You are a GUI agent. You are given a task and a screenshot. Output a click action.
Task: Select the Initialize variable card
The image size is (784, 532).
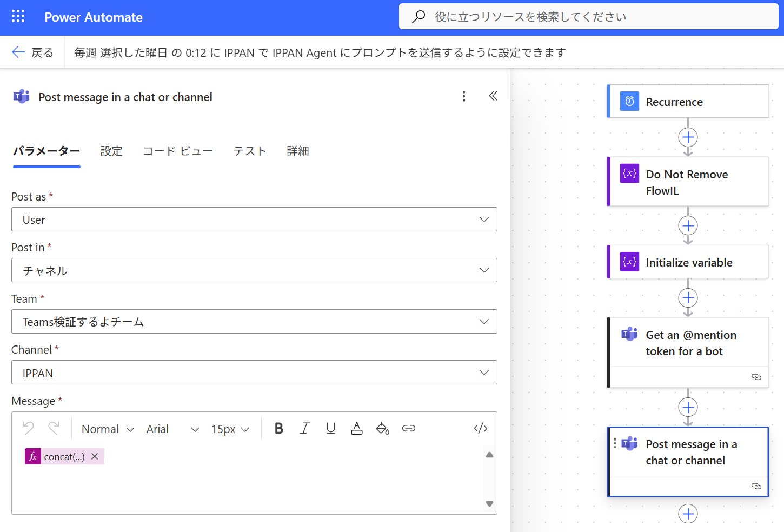tap(688, 262)
